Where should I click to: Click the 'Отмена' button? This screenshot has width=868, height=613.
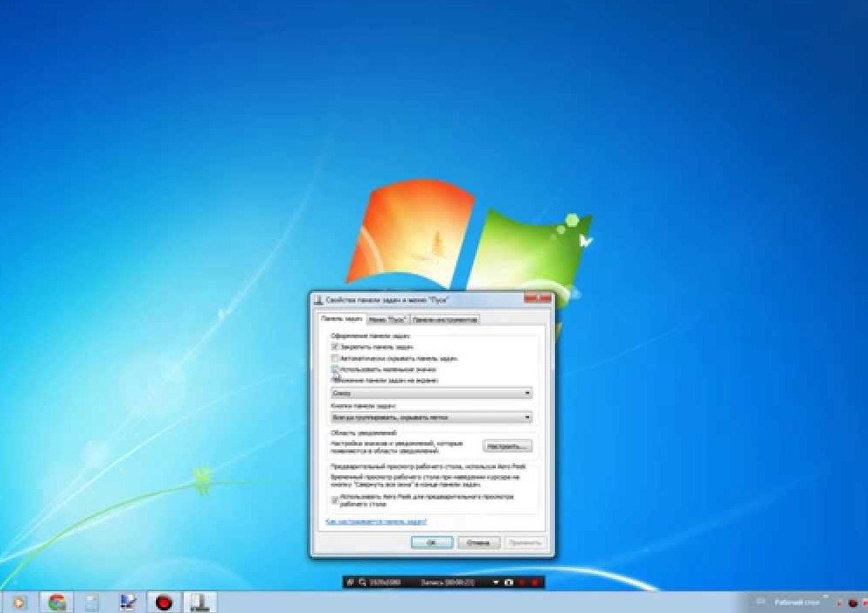(479, 543)
